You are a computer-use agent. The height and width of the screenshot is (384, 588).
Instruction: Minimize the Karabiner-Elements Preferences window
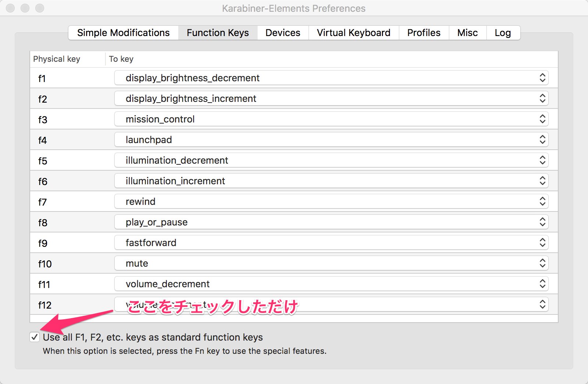coord(25,8)
